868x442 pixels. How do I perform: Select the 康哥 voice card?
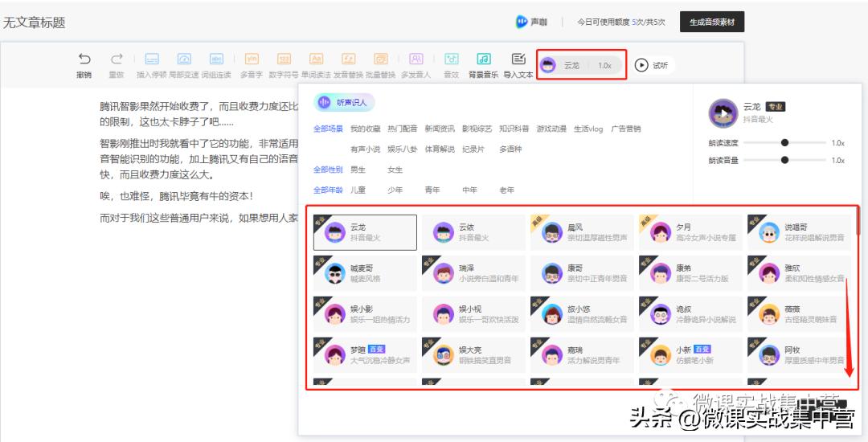(582, 273)
